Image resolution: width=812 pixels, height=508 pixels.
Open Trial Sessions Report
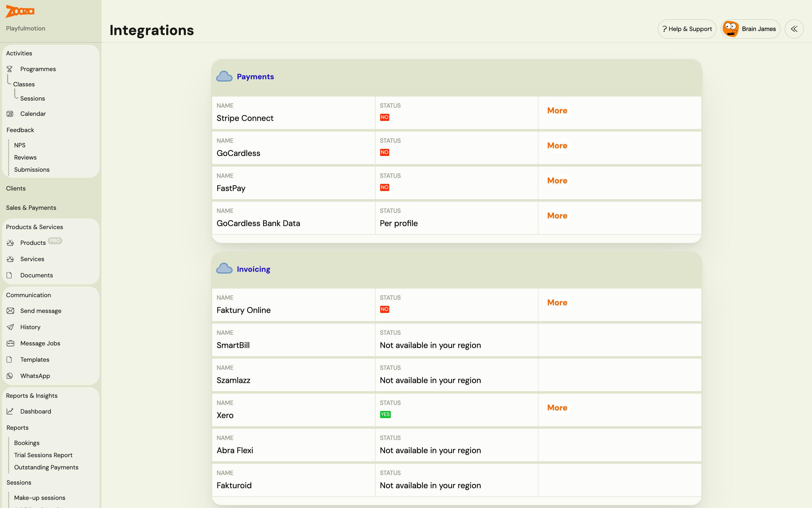43,455
